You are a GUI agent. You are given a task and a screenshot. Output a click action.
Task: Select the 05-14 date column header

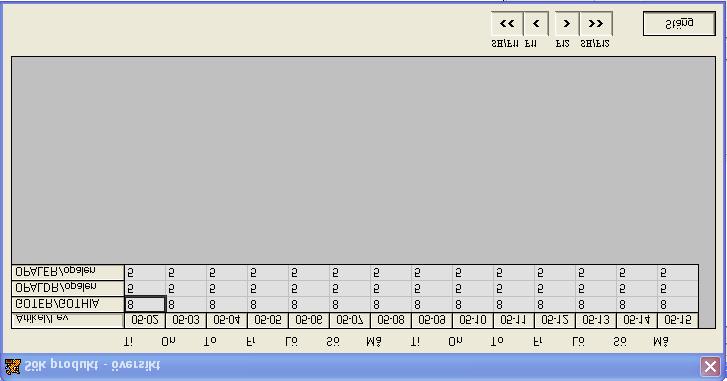coord(637,320)
